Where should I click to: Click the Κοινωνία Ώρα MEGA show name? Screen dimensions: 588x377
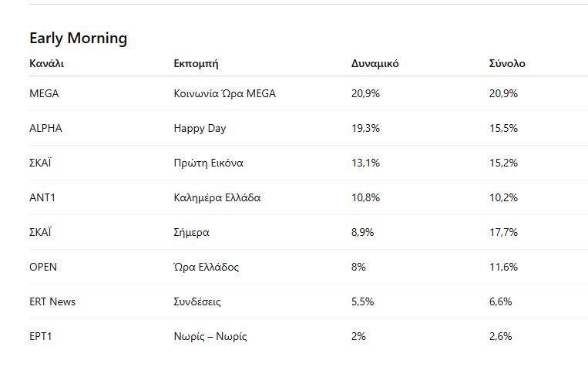pyautogui.click(x=224, y=93)
